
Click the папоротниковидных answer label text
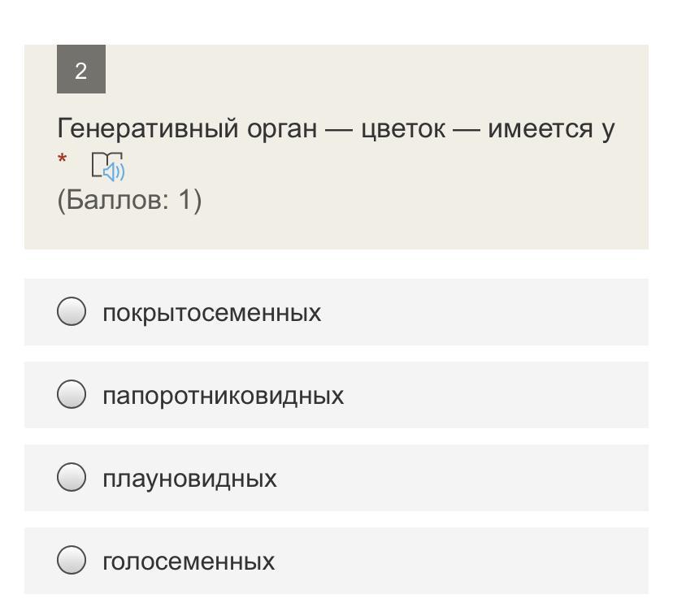(x=223, y=396)
